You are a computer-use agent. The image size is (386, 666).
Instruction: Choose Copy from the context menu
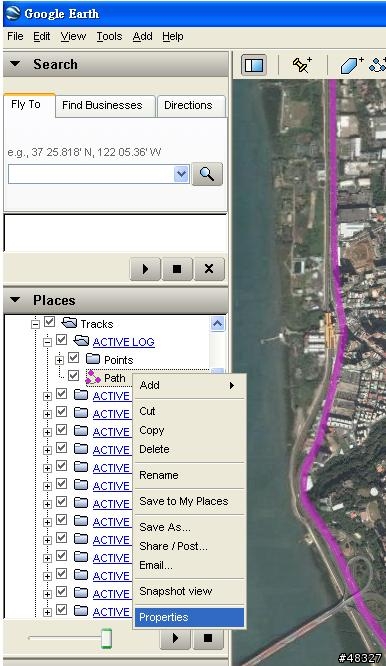tap(189, 430)
